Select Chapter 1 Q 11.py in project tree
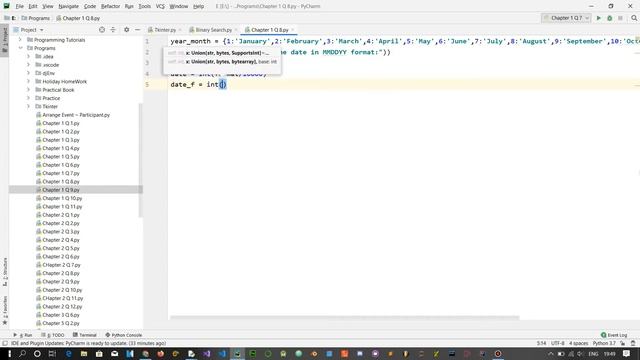Screen dimensions: 640x360 coord(62,207)
